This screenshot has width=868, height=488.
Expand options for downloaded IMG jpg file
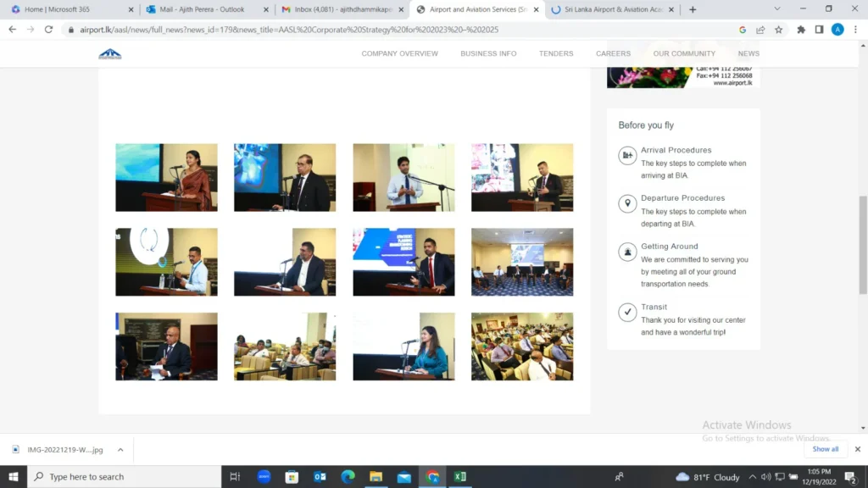120,450
